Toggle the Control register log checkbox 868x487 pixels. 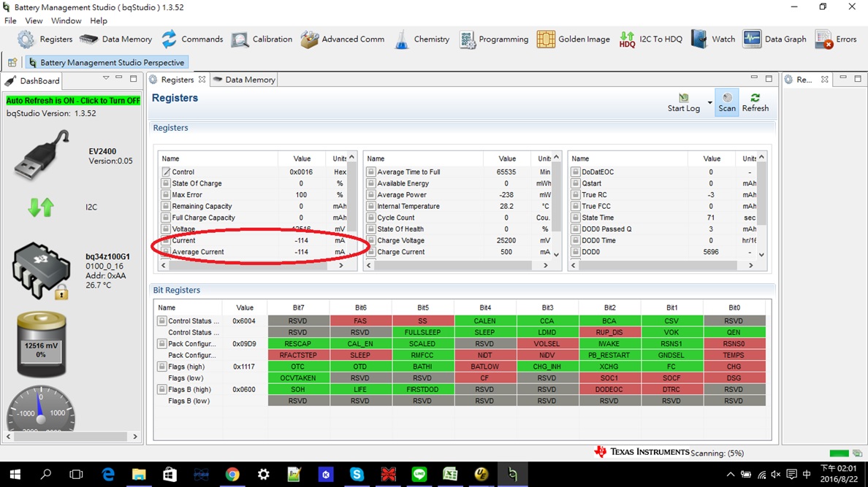(166, 172)
